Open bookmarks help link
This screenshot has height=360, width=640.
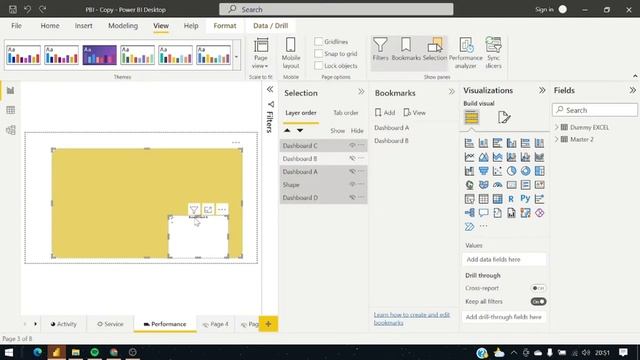412,319
